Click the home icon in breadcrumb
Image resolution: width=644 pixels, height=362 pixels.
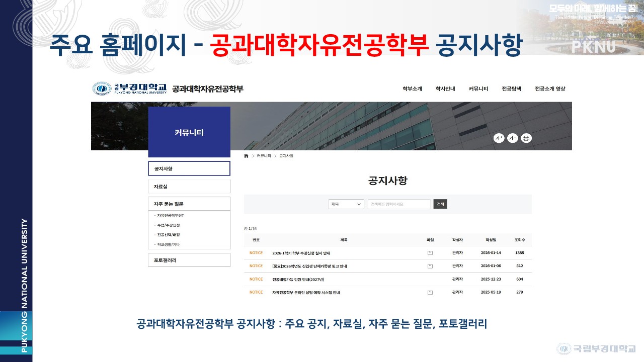click(x=246, y=156)
